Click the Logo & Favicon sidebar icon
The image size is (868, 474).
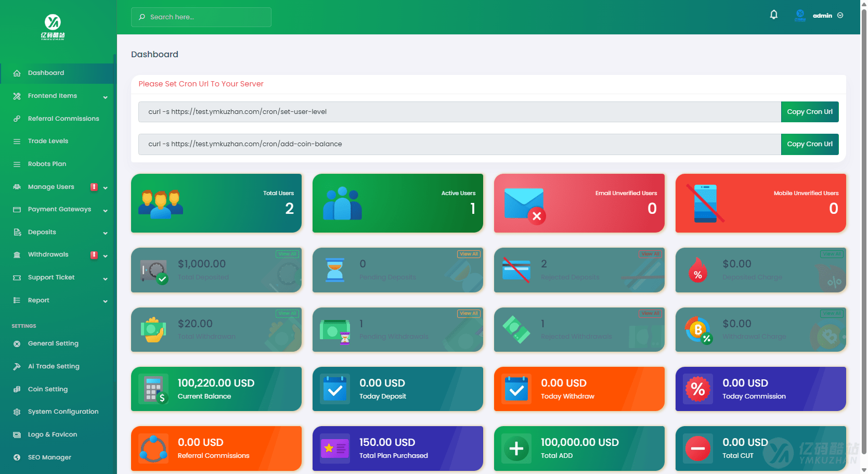[x=16, y=434]
